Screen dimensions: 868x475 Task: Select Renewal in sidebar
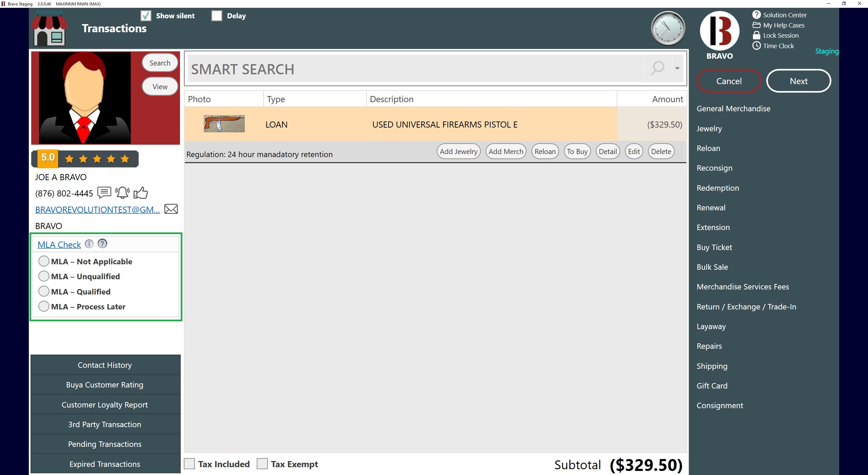pyautogui.click(x=711, y=208)
